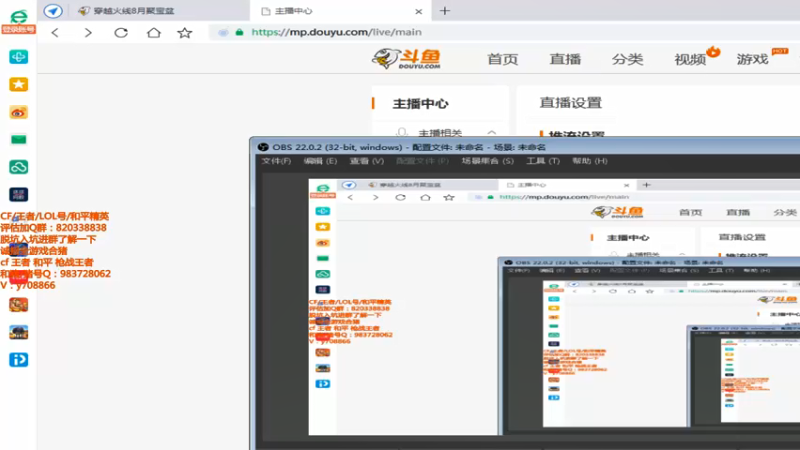Screen dimensions: 800x450
Task: Open the 首页 link in Douyu navigation
Action: [503, 59]
